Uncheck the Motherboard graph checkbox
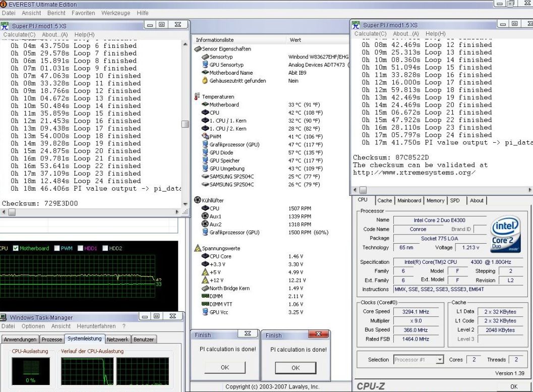 (x=16, y=248)
